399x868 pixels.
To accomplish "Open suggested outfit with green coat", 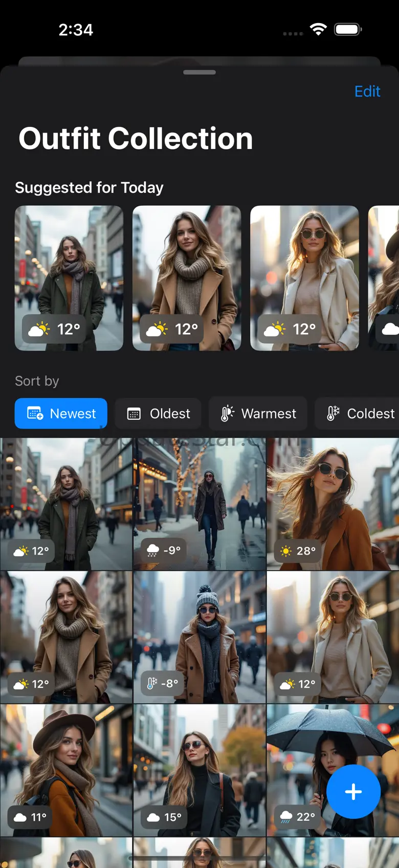I will (69, 278).
